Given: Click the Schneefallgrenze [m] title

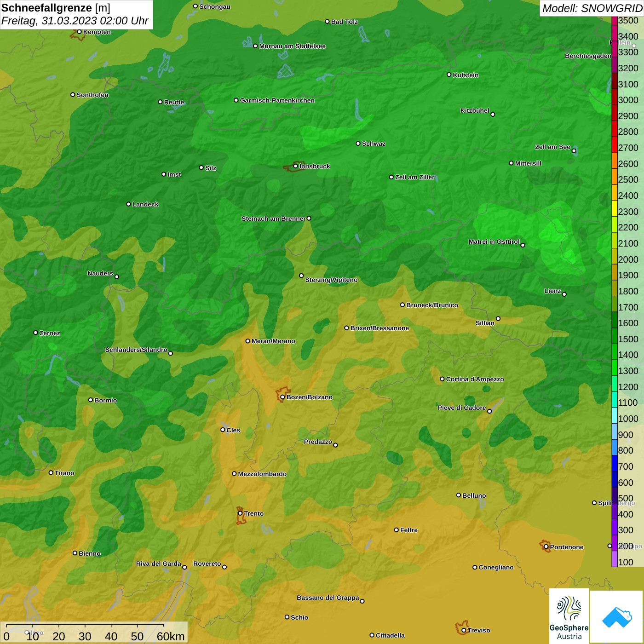Looking at the screenshot, I should point(56,8).
